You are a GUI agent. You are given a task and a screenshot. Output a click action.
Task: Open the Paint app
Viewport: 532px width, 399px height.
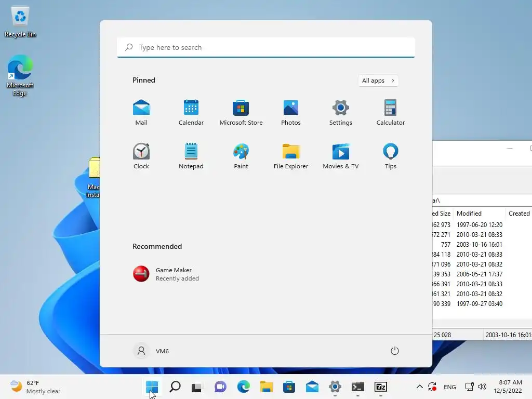point(241,156)
